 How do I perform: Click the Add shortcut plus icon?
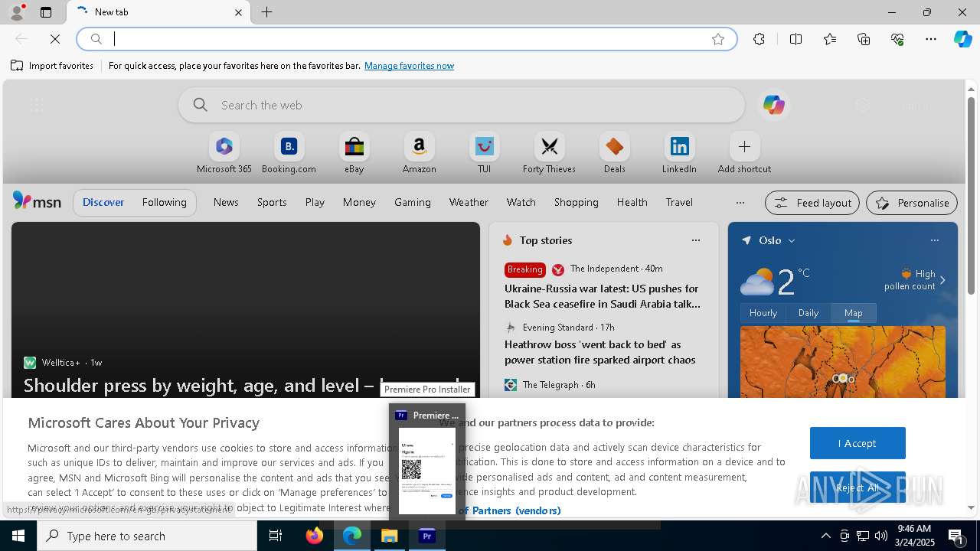pos(744,146)
